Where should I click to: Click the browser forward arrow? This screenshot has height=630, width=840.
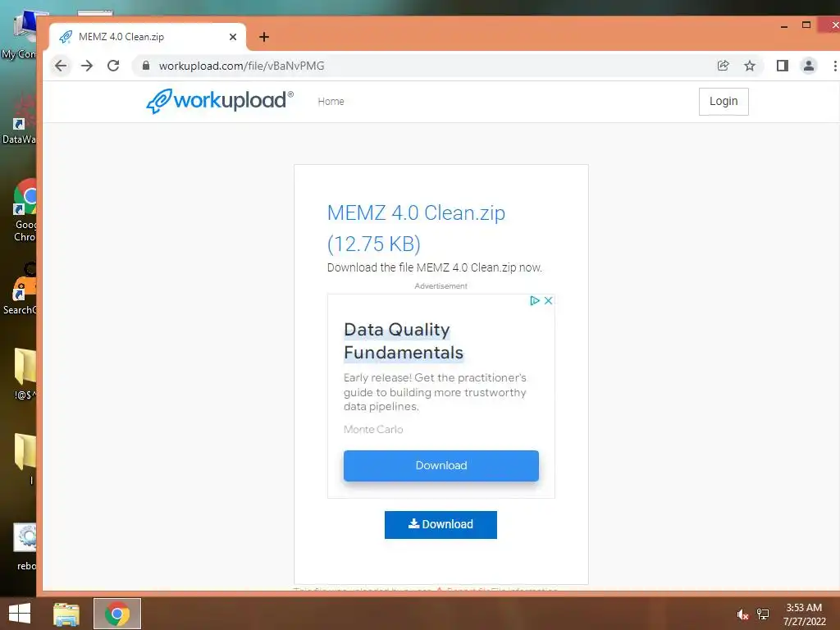[87, 66]
